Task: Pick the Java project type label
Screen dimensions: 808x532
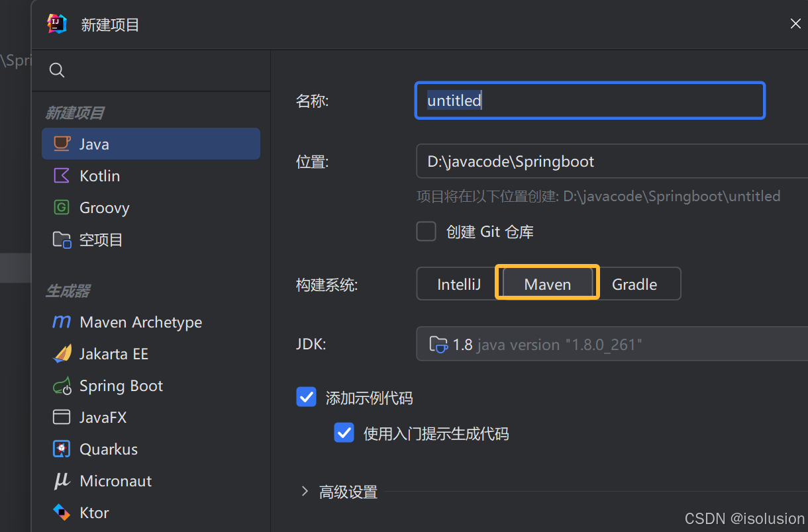Action: pos(94,144)
